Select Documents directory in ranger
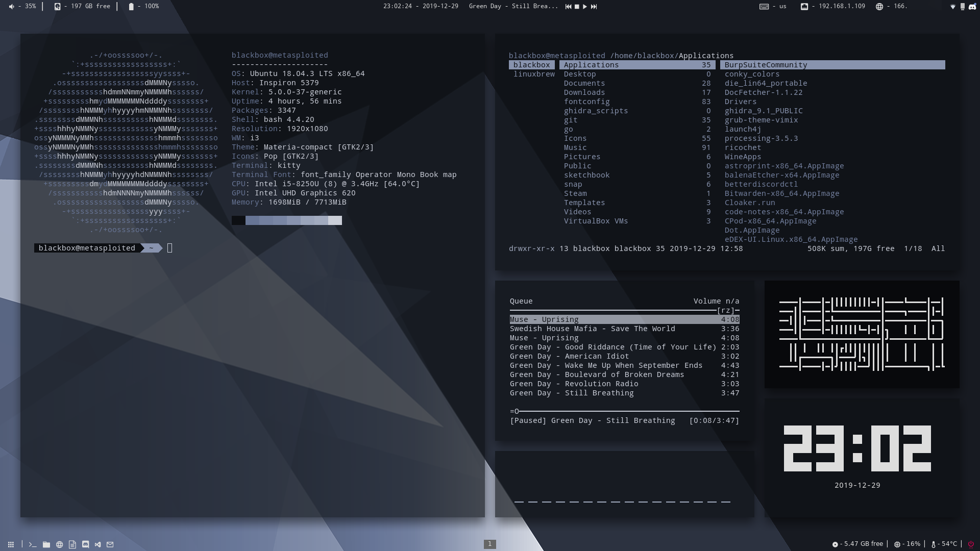This screenshot has width=980, height=551. tap(638, 83)
